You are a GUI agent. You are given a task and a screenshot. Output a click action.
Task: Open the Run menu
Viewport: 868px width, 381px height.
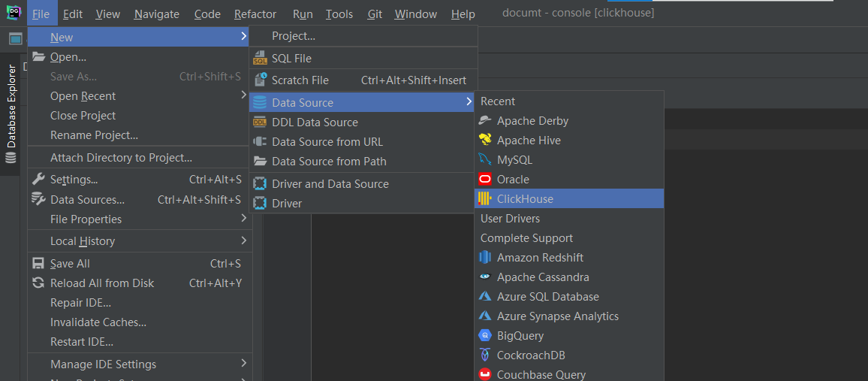(x=303, y=14)
